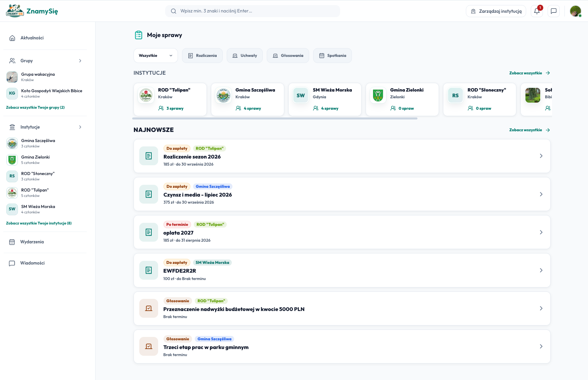Click the voting icon of Trzeci etap prac
Viewport: 588px width, 380px height.
point(149,346)
